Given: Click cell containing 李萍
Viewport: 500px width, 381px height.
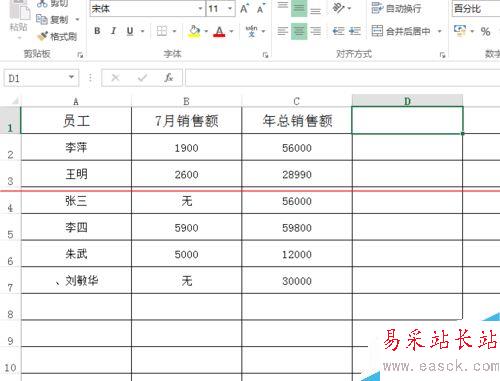Looking at the screenshot, I should (x=76, y=147).
